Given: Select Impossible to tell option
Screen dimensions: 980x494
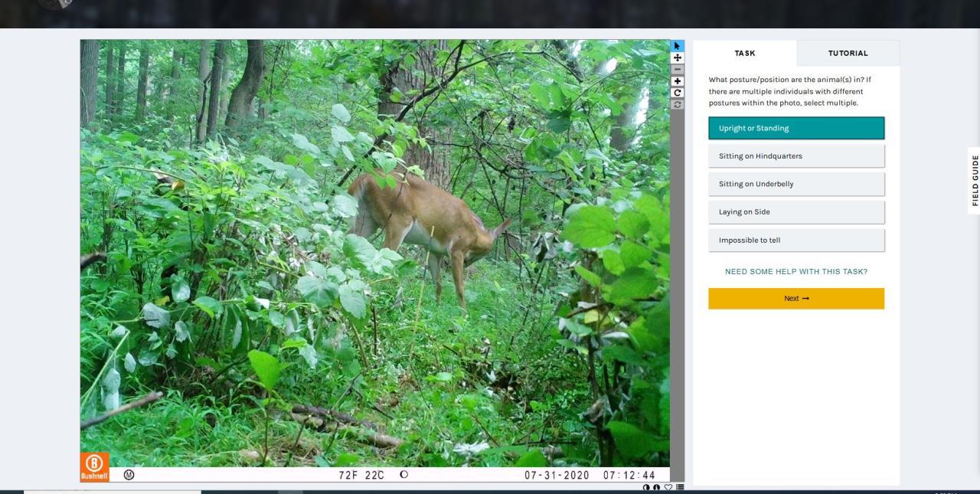Looking at the screenshot, I should click(x=796, y=240).
